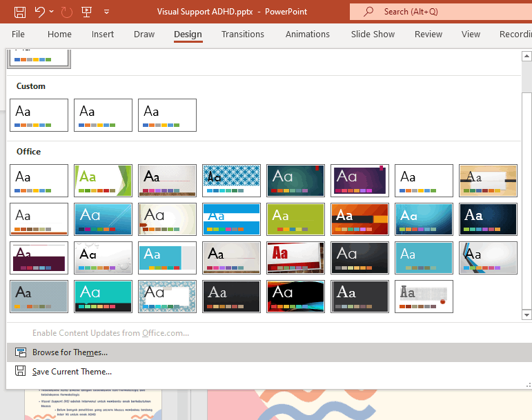Click the Browse for Themes icon
This screenshot has height=420, width=532.
coord(21,352)
